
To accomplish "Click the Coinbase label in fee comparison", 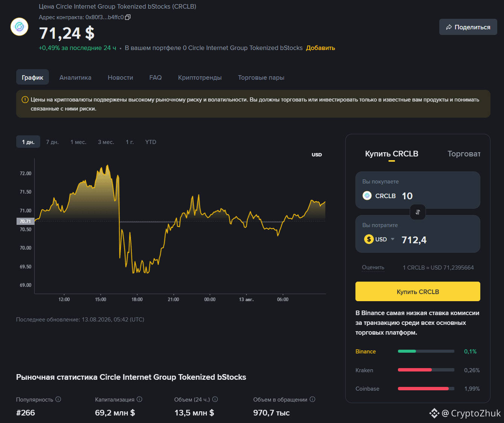I will point(367,388).
